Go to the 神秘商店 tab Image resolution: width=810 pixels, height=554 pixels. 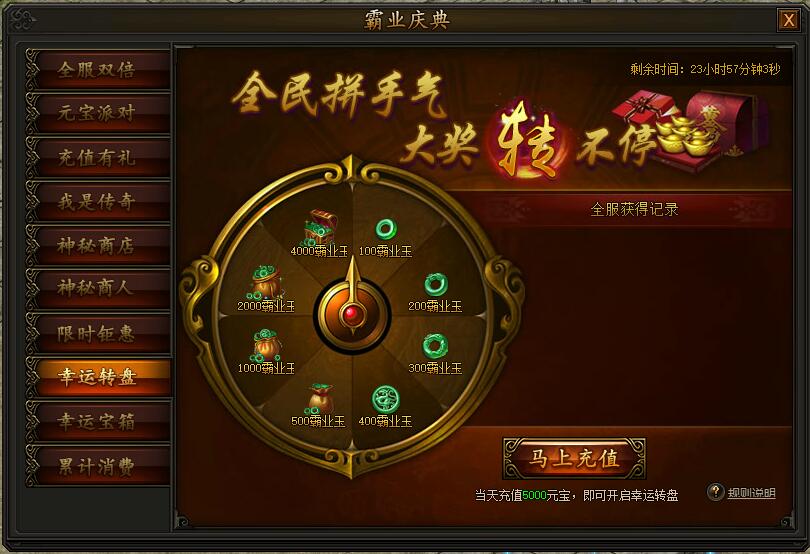(98, 245)
